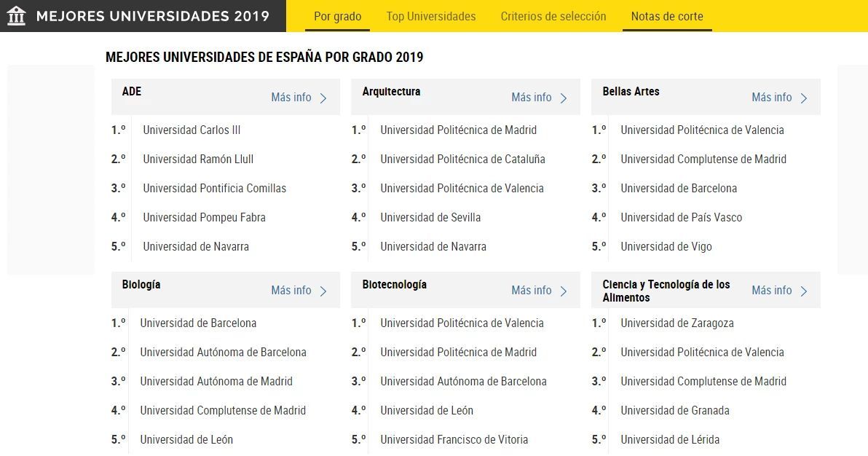Expand Biología section via its chevron arrow
Screen dimensions: 868x456
click(x=323, y=291)
